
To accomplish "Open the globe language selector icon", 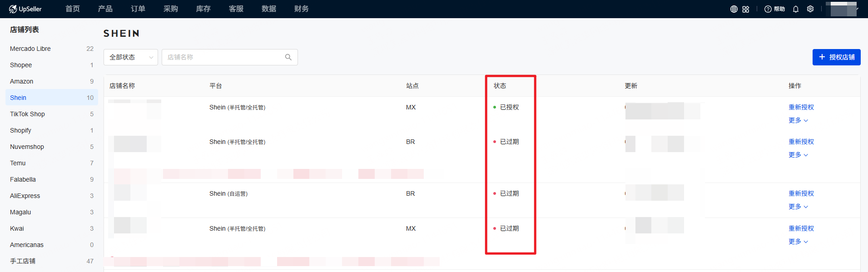I will coord(734,9).
